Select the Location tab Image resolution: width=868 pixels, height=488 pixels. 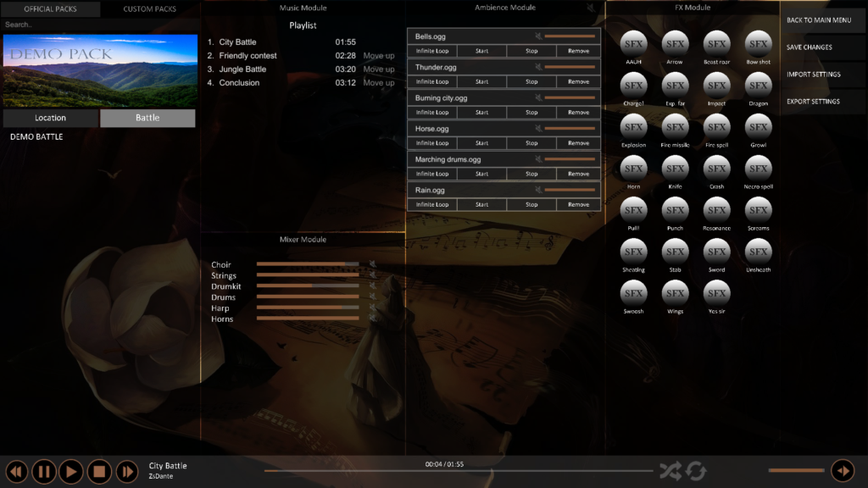pos(50,118)
